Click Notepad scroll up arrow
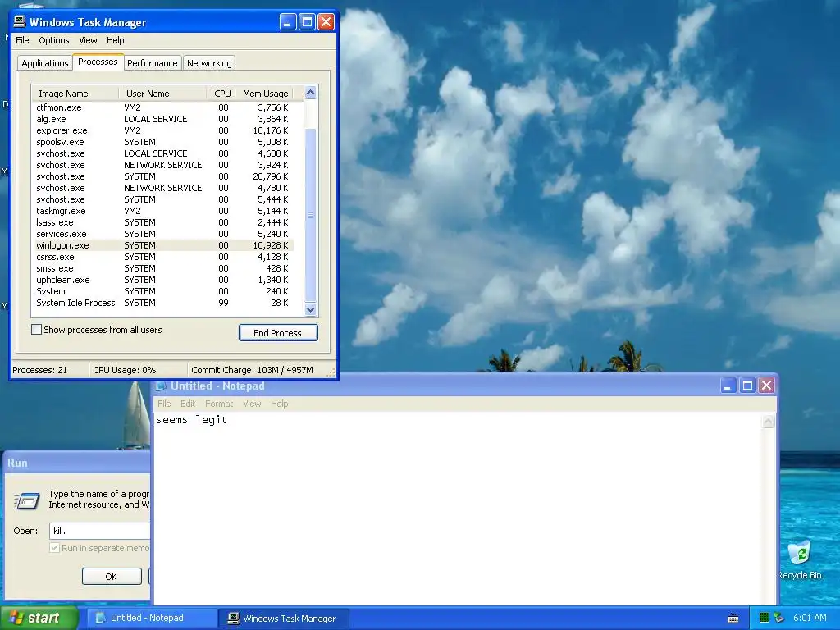Screen dimensions: 840x630 [768, 422]
